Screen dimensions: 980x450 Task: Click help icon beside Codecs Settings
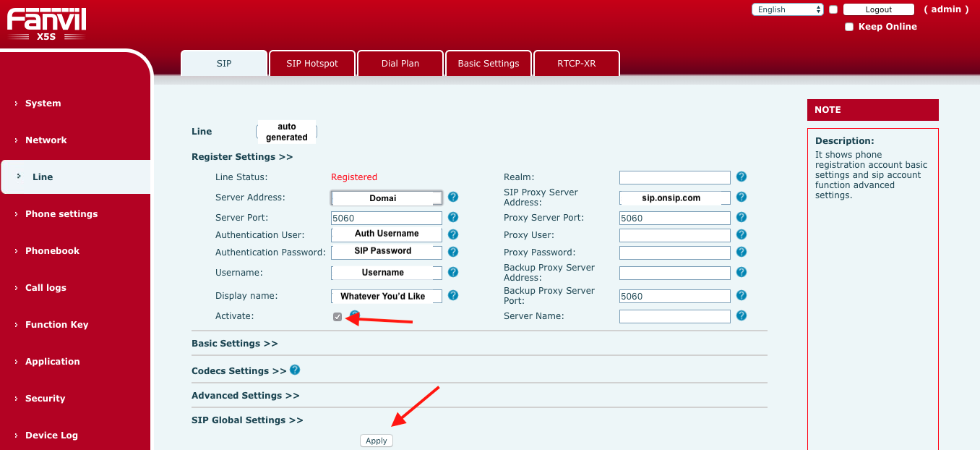pos(295,370)
